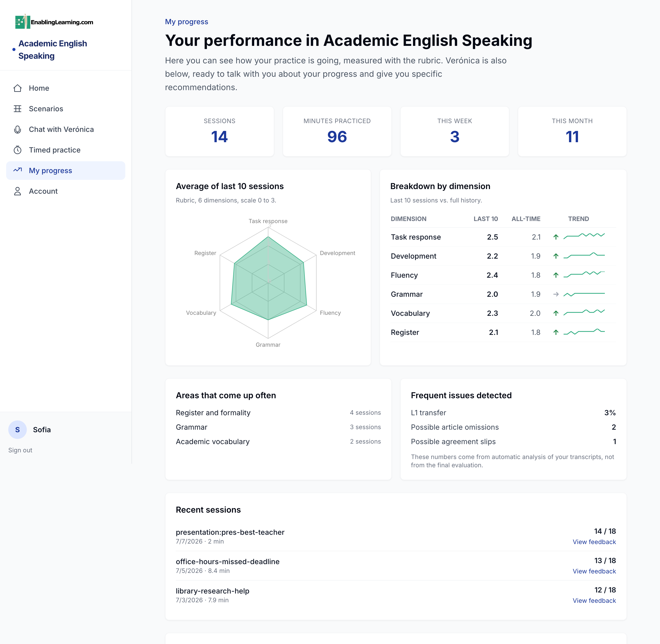Viewport: 660px width, 644px height.
Task: Click the Fluency sparkline trend chart
Action: tap(584, 274)
